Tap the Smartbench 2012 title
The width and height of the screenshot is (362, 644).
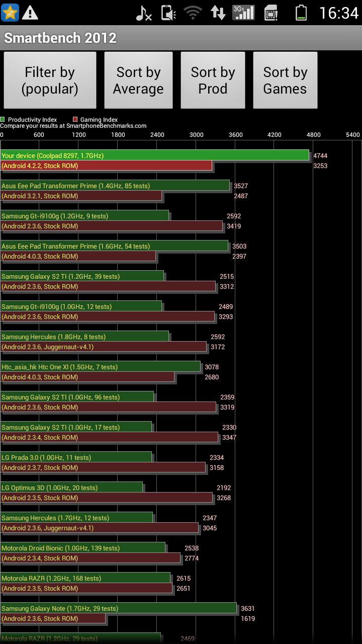(60, 38)
